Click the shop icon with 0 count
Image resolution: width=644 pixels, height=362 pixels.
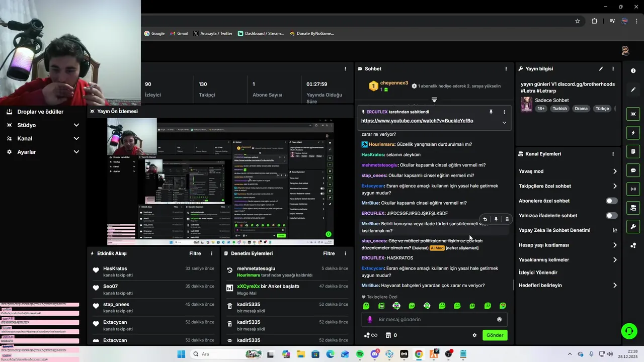tap(391, 335)
